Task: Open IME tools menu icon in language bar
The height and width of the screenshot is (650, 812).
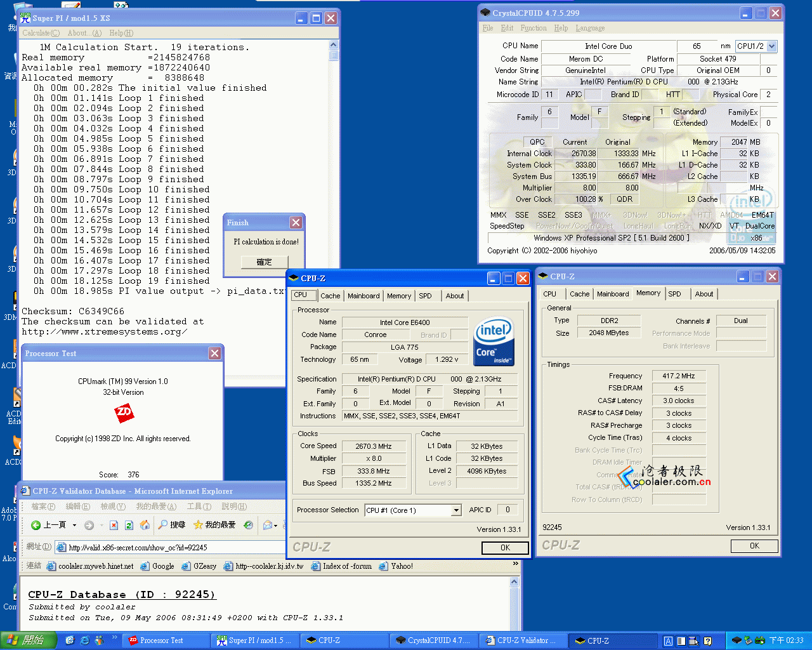Action: coord(693,641)
